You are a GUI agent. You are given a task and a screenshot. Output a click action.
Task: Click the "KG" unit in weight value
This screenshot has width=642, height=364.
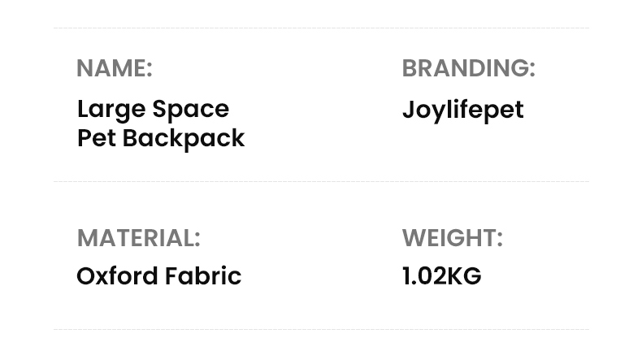[x=464, y=276]
